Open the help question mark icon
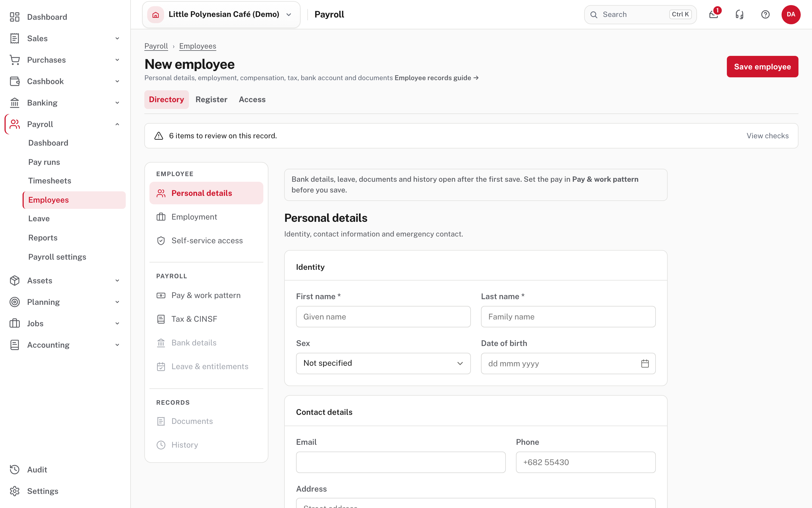The width and height of the screenshot is (812, 508). pyautogui.click(x=765, y=14)
